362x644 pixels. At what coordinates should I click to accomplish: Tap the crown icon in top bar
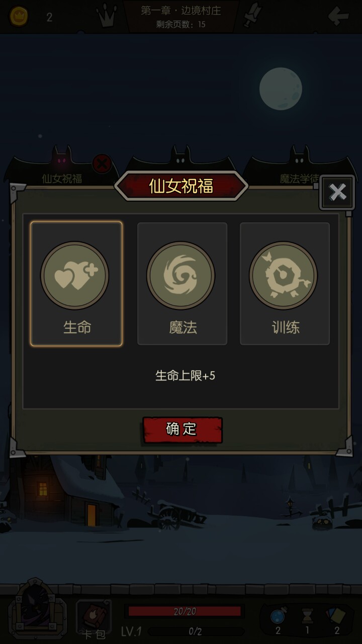[x=107, y=17]
